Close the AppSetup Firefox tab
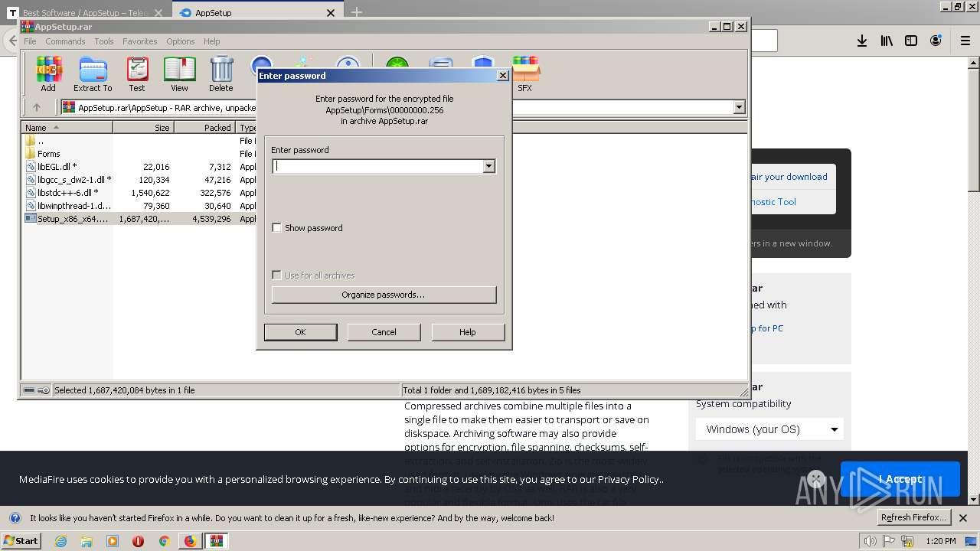Image resolution: width=980 pixels, height=551 pixels. pos(331,13)
